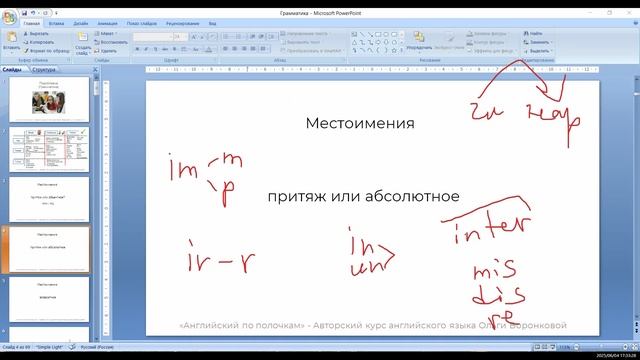Create a new slide with Создать слайд
Screen dimensions: 640x360
click(83, 43)
